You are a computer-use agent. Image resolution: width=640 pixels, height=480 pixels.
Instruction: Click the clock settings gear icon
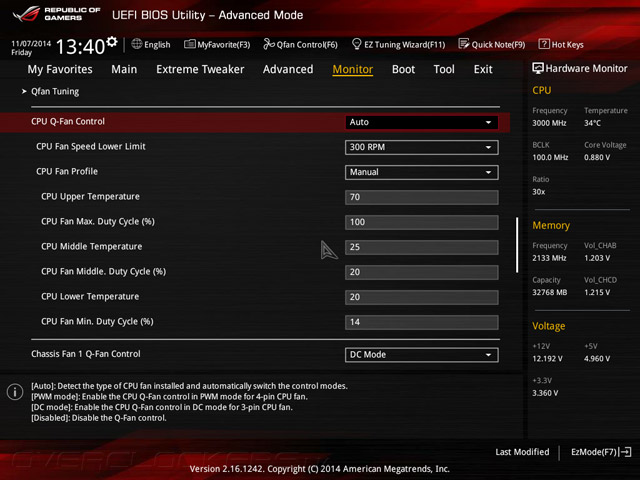112,42
